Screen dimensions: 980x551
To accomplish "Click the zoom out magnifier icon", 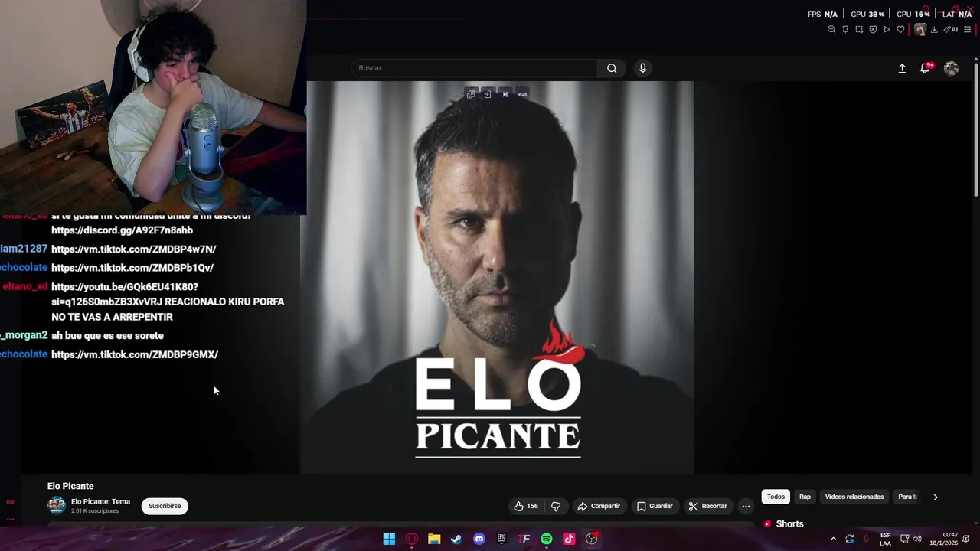I will (831, 29).
